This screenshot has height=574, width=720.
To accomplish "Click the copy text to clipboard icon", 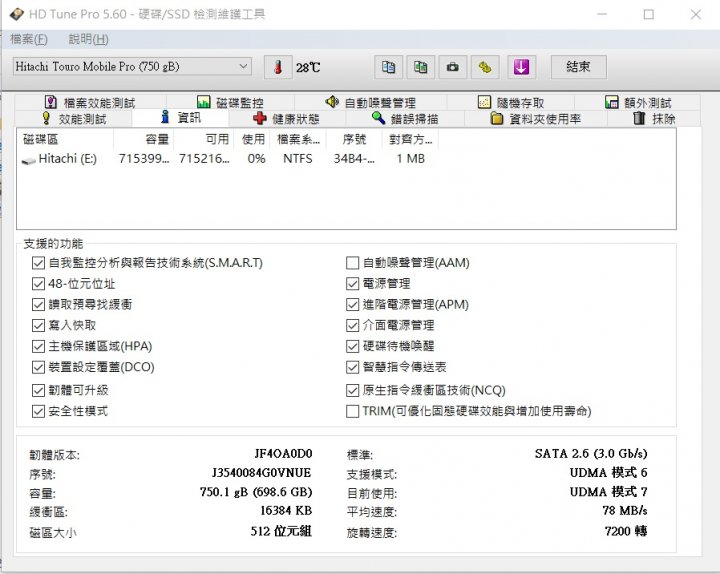I will click(x=388, y=68).
